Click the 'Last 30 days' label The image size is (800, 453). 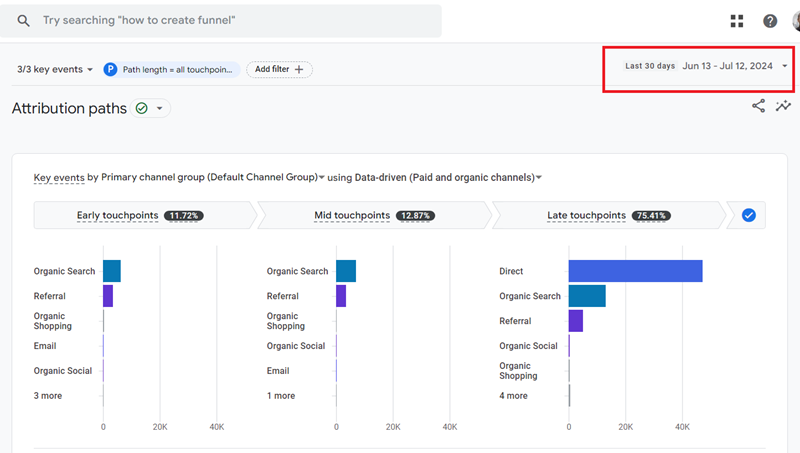(650, 66)
